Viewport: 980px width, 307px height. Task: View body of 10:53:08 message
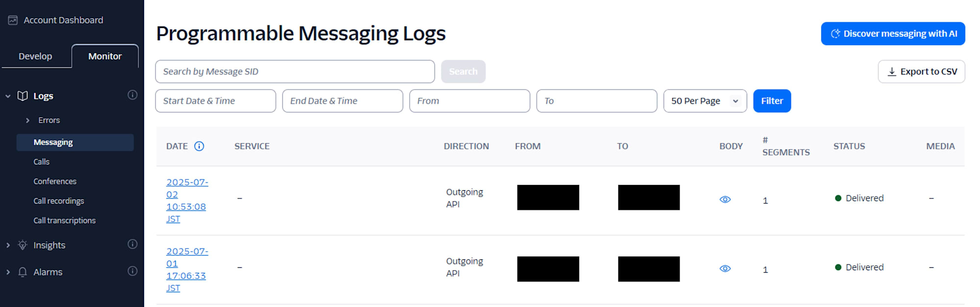coord(725,200)
